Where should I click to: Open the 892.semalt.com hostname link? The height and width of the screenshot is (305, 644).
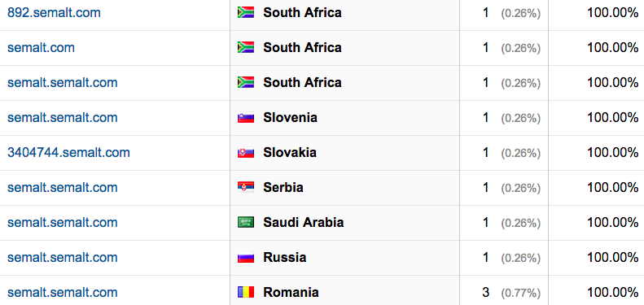tap(54, 13)
